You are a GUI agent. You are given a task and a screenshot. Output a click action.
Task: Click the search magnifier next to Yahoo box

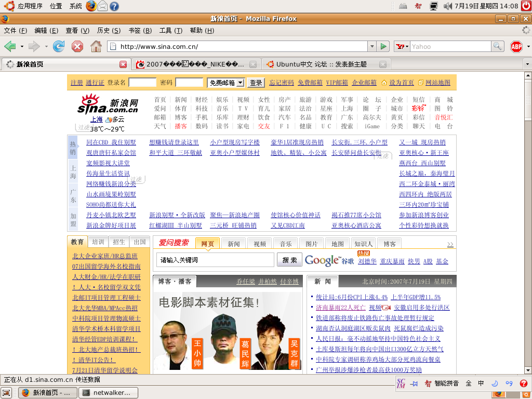497,46
